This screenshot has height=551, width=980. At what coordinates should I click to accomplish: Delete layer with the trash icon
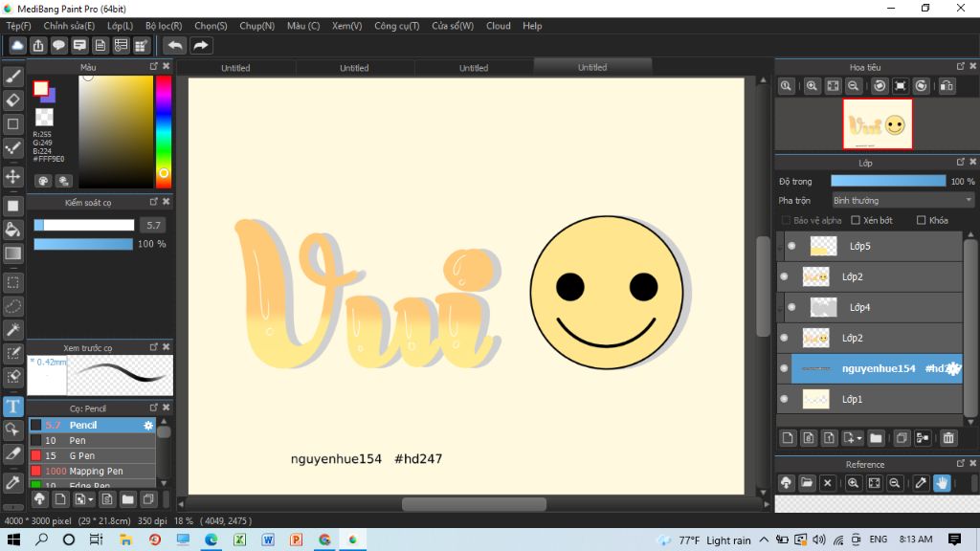[x=948, y=438]
